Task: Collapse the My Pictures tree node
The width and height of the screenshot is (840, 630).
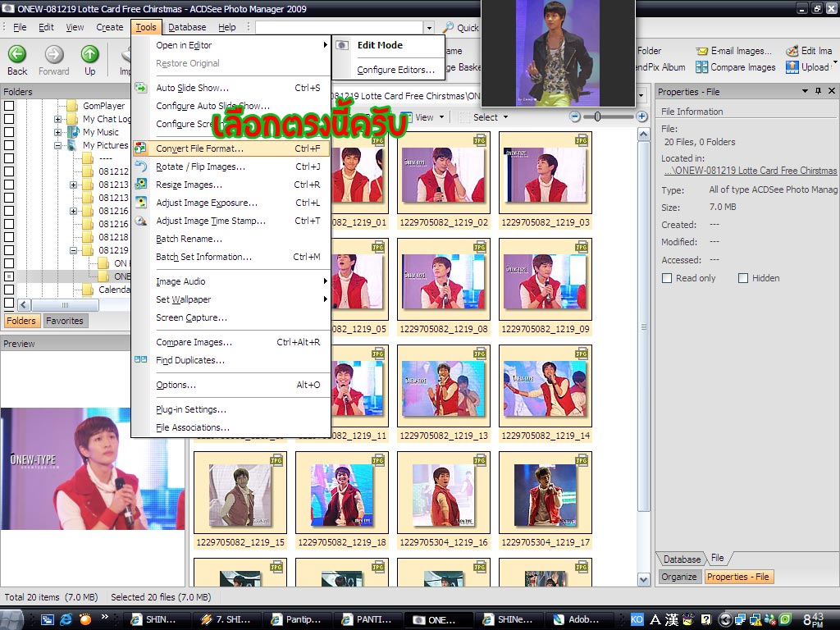Action: click(58, 145)
